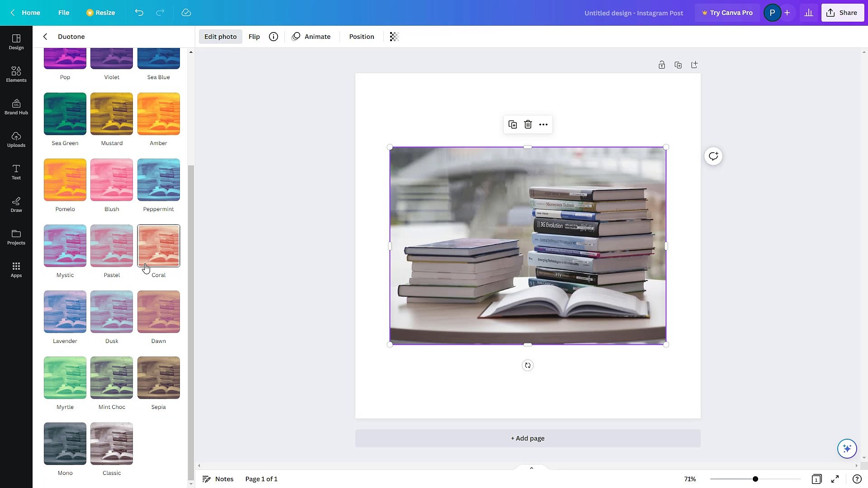The width and height of the screenshot is (868, 488).
Task: Open the Apps panel
Action: click(x=16, y=269)
